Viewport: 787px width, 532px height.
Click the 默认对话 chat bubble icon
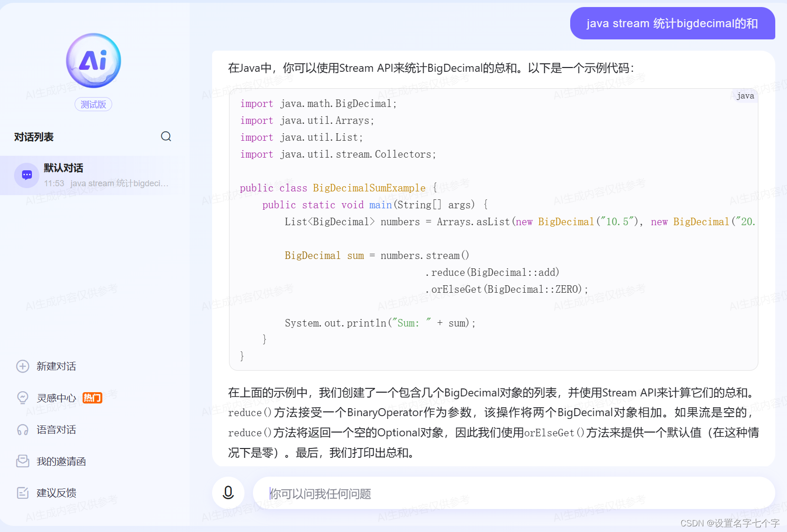pos(27,175)
